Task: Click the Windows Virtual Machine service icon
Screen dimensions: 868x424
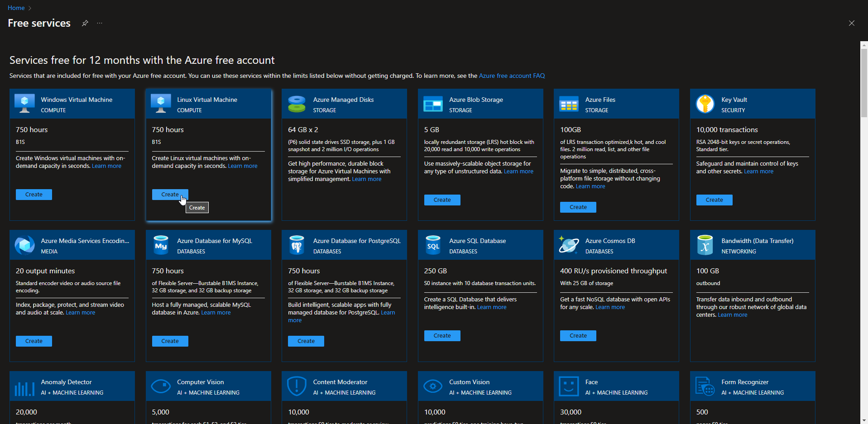Action: (24, 104)
